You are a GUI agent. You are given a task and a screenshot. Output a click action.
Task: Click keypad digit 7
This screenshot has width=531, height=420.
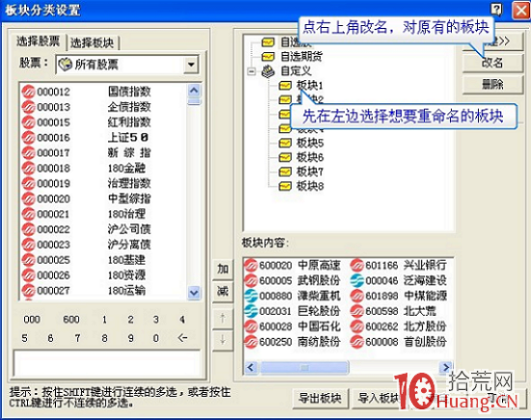click(77, 338)
